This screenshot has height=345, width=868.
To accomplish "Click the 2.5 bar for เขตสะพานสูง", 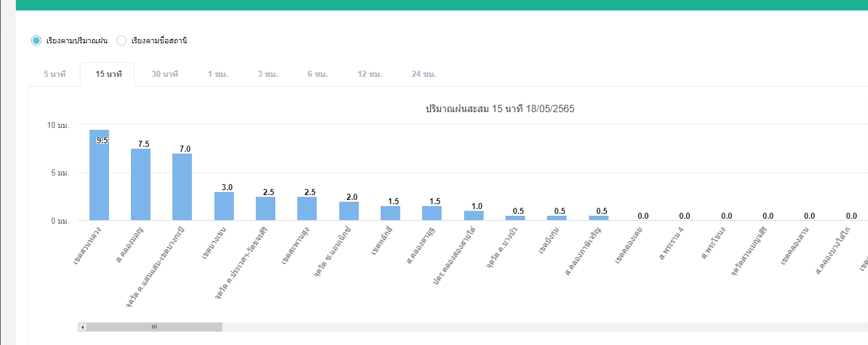I will (307, 208).
